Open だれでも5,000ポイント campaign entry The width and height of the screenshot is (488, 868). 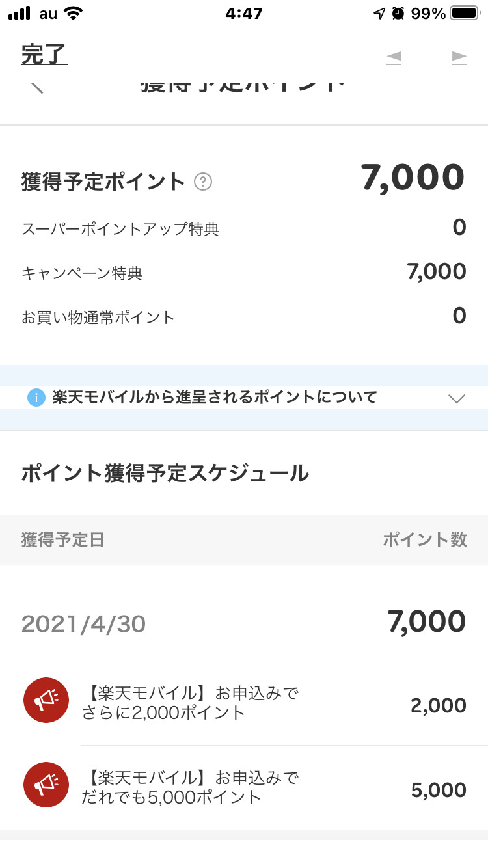pyautogui.click(x=190, y=787)
